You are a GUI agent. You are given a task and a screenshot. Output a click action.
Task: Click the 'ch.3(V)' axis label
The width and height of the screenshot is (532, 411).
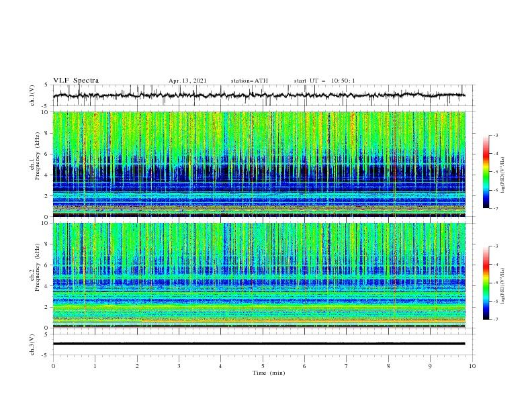32,345
